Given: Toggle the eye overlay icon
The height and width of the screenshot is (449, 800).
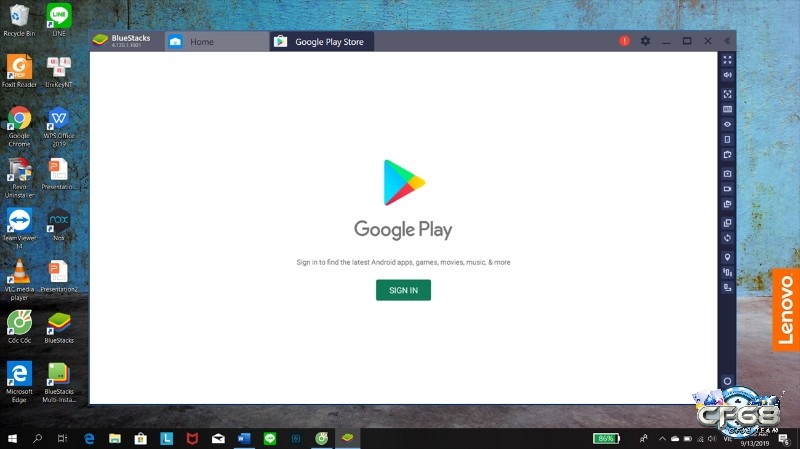Looking at the screenshot, I should [727, 124].
